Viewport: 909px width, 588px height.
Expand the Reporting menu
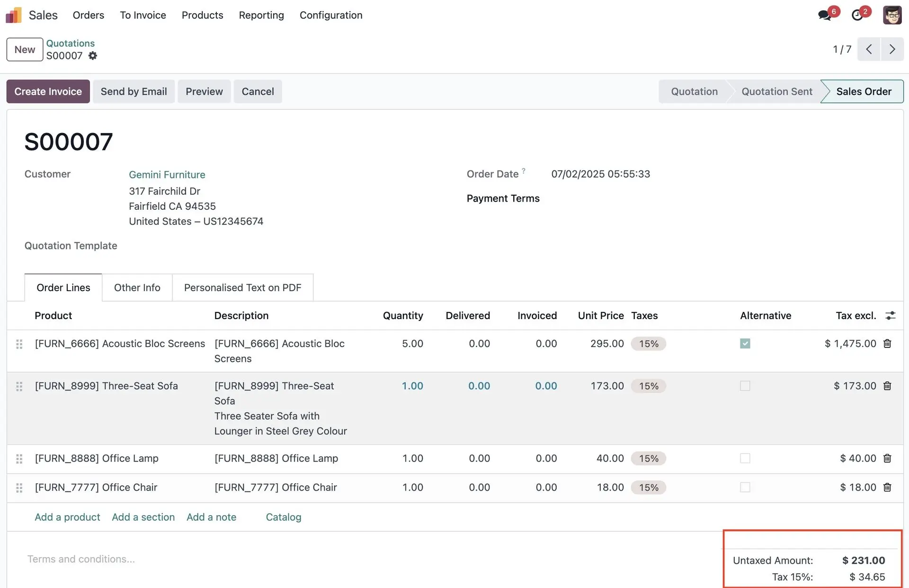261,15
